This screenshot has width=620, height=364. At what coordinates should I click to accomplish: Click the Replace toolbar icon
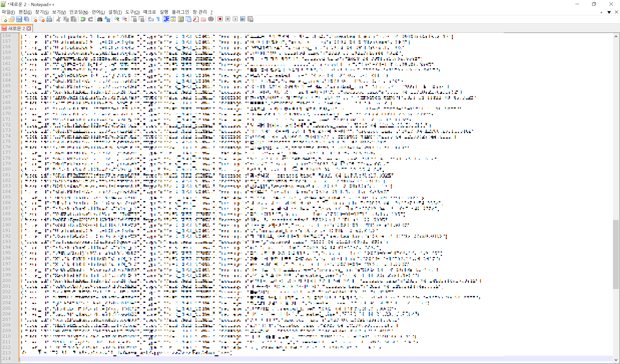[x=108, y=19]
